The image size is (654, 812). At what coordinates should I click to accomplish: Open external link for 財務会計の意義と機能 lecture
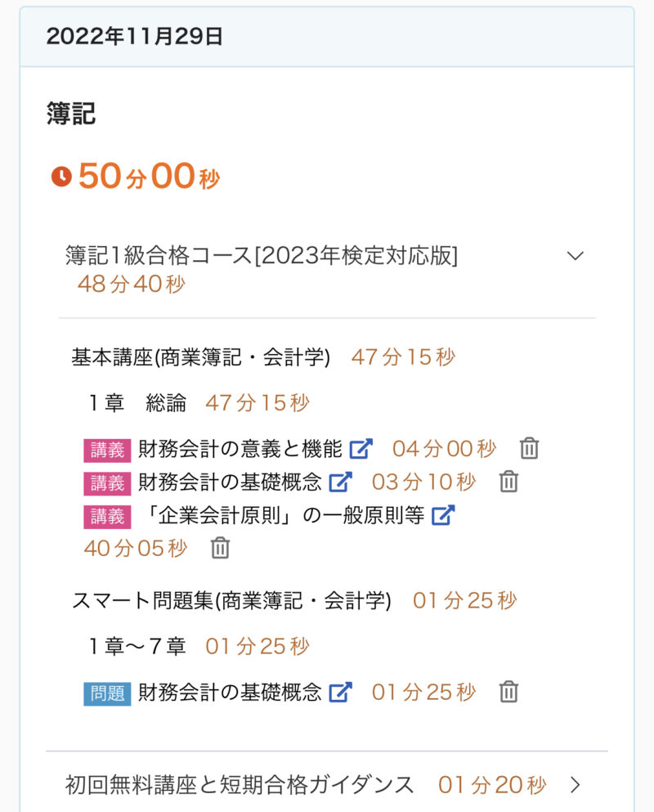click(361, 448)
